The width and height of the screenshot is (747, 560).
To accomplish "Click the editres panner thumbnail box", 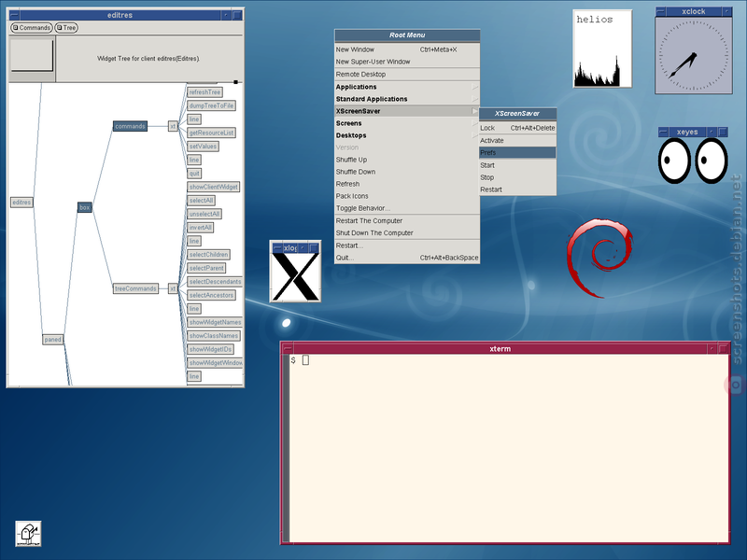I will click(32, 55).
